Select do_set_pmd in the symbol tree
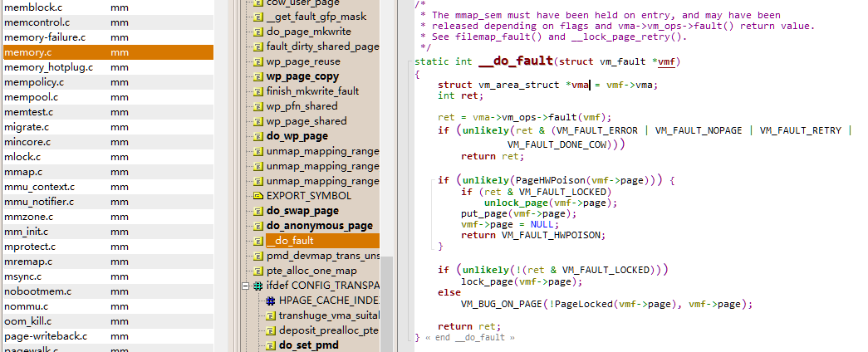The width and height of the screenshot is (868, 352). (x=309, y=345)
